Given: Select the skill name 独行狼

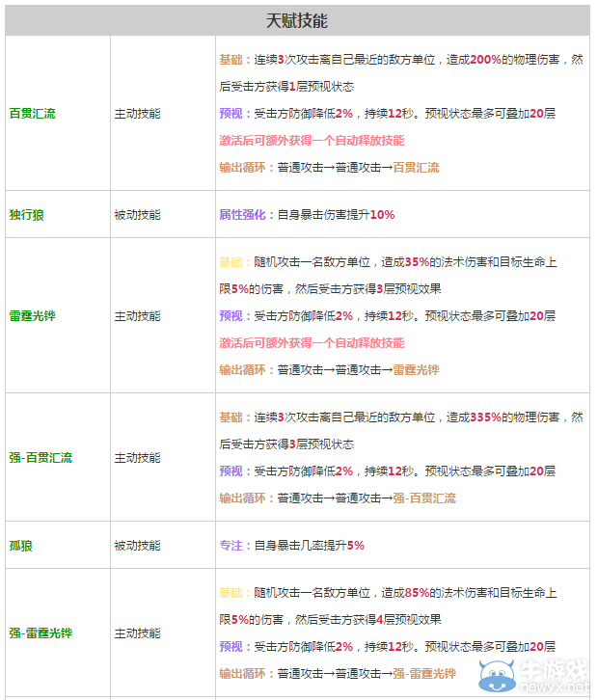Looking at the screenshot, I should [x=26, y=215].
